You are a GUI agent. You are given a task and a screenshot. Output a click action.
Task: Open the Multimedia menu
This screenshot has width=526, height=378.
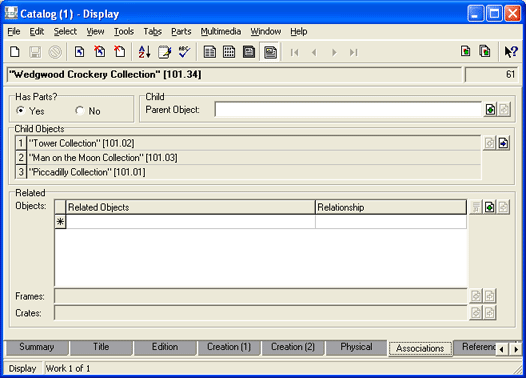[221, 32]
